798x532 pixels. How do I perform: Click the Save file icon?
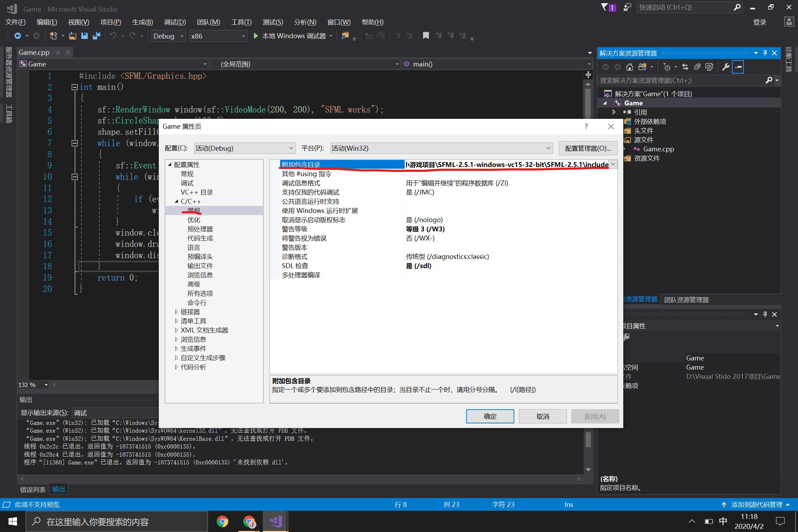click(x=84, y=36)
